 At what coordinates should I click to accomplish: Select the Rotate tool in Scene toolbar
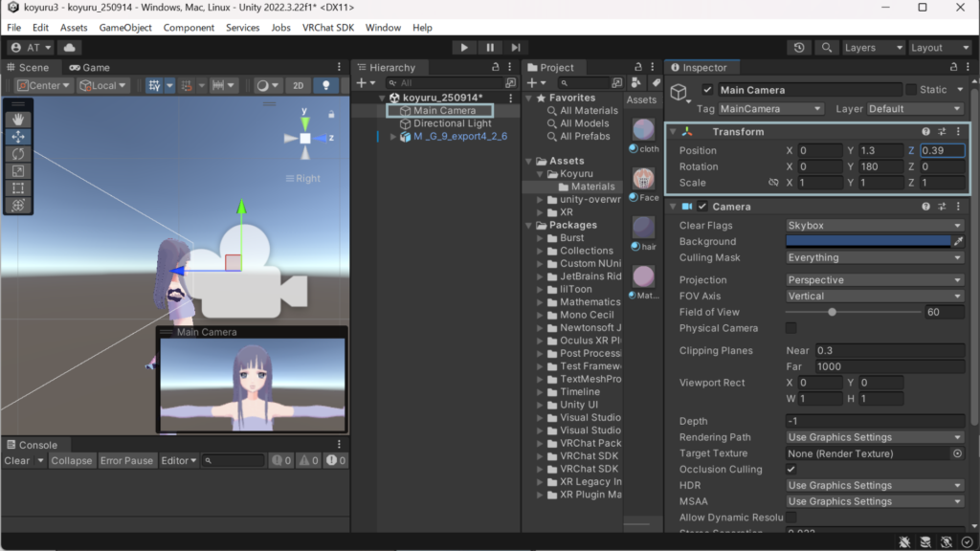(x=19, y=154)
